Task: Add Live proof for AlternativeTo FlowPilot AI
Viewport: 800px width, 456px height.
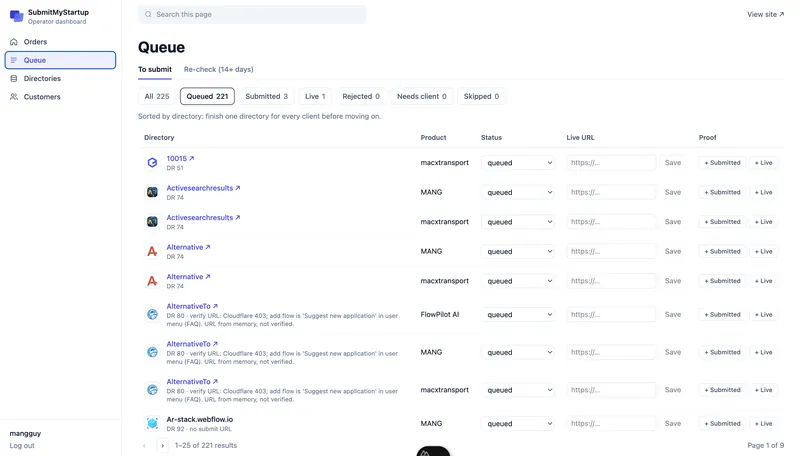Action: click(x=763, y=315)
